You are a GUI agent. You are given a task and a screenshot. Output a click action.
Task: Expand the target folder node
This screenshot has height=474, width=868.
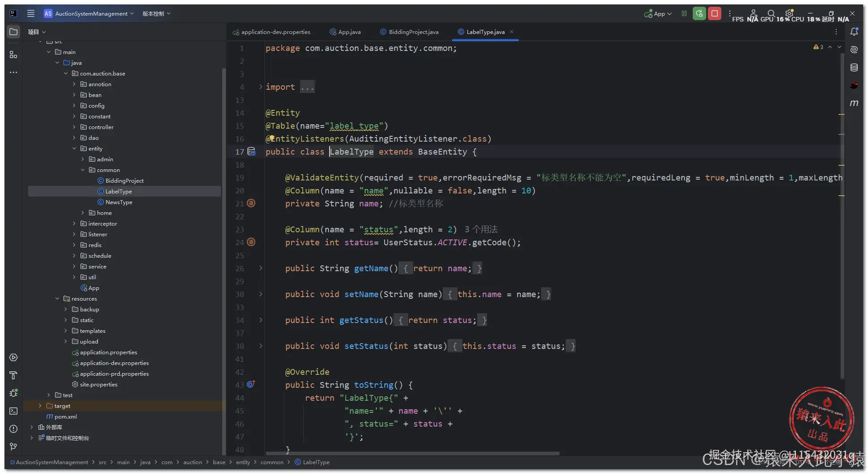click(40, 406)
